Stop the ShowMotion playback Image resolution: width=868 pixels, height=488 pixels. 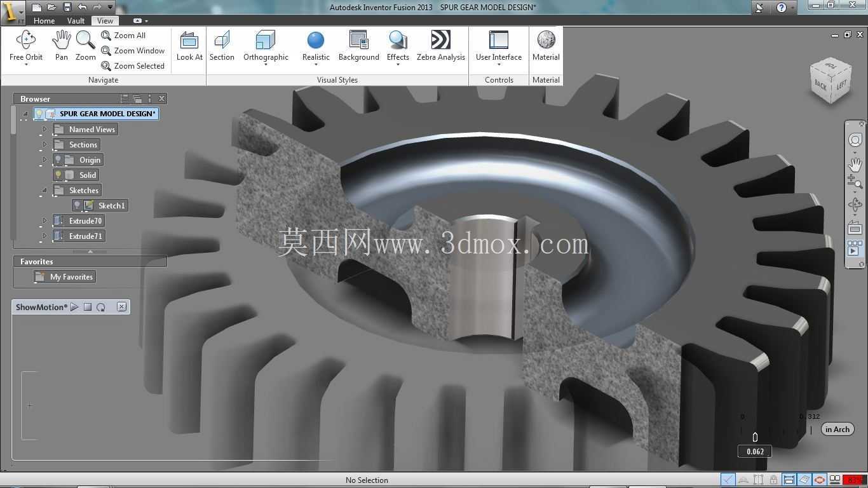pyautogui.click(x=88, y=307)
